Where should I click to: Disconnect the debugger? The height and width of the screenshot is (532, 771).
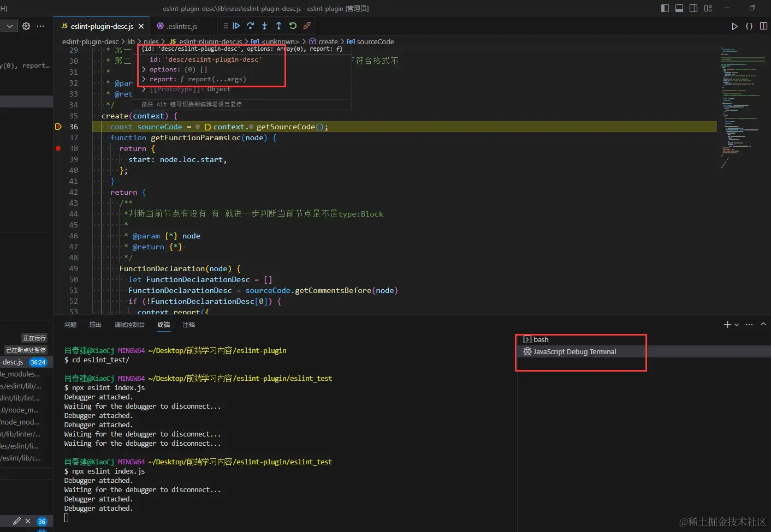[x=307, y=26]
